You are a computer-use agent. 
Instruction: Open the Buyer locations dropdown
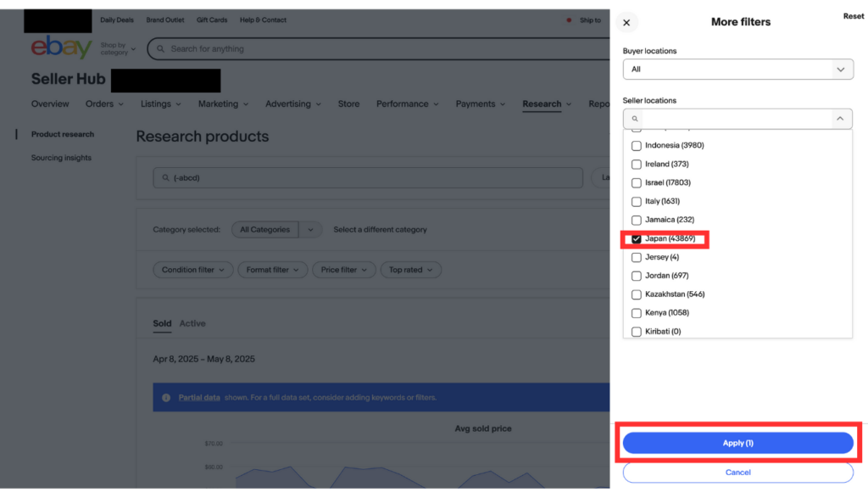(x=738, y=70)
